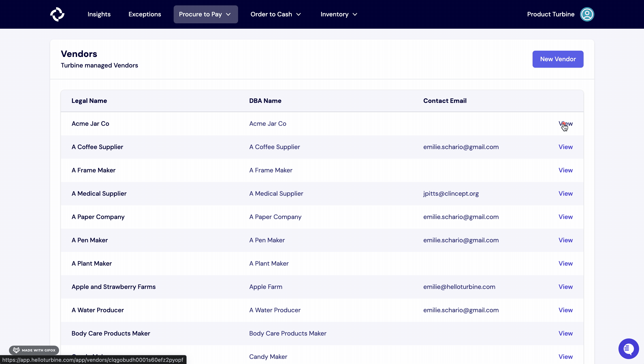Click the DBA Name column header
This screenshot has width=644, height=364.
[x=265, y=101]
